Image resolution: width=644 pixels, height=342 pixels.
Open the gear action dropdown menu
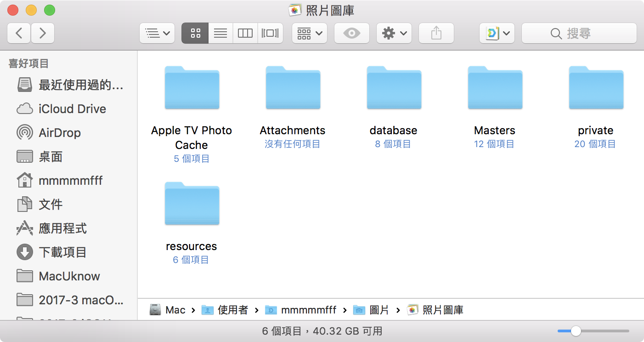394,33
